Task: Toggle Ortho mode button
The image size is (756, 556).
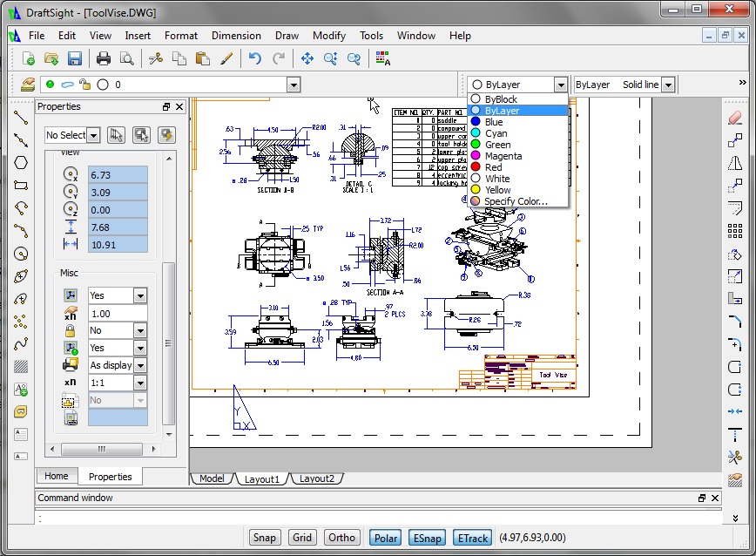Action: coord(341,537)
